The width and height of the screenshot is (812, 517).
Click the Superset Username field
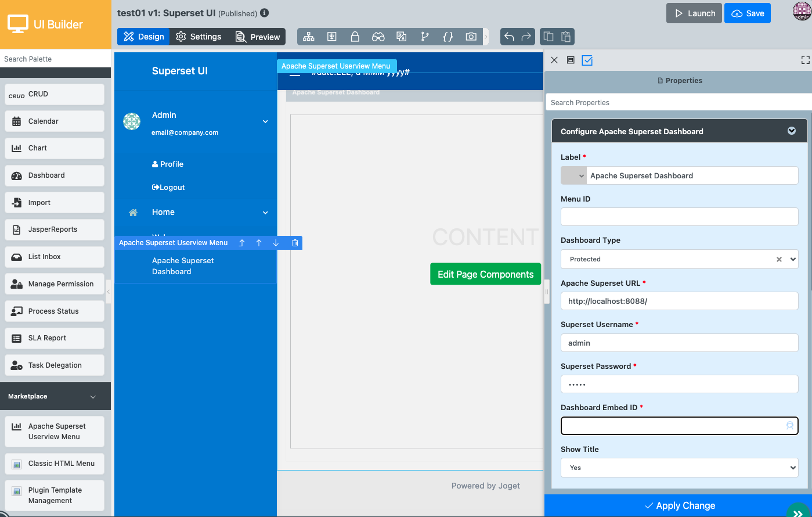[x=679, y=343]
